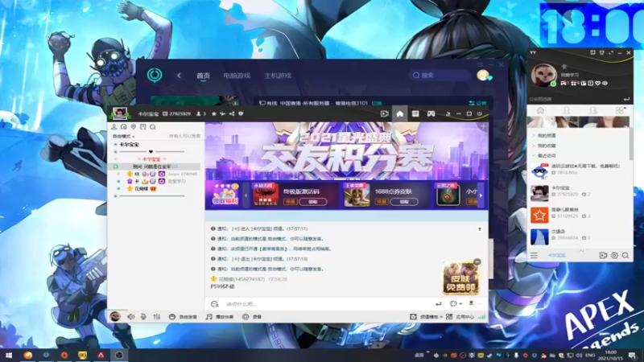Screen dimensions: 644x362
Task: Open the mixer equalizer settings icon
Action: click(157, 316)
